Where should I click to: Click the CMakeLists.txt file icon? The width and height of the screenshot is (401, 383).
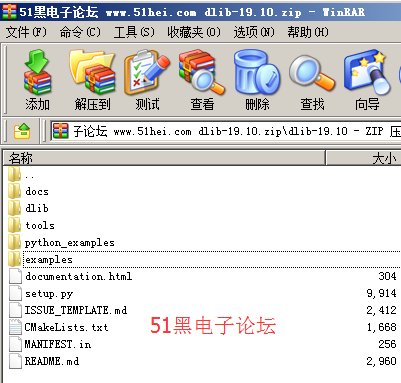(15, 327)
